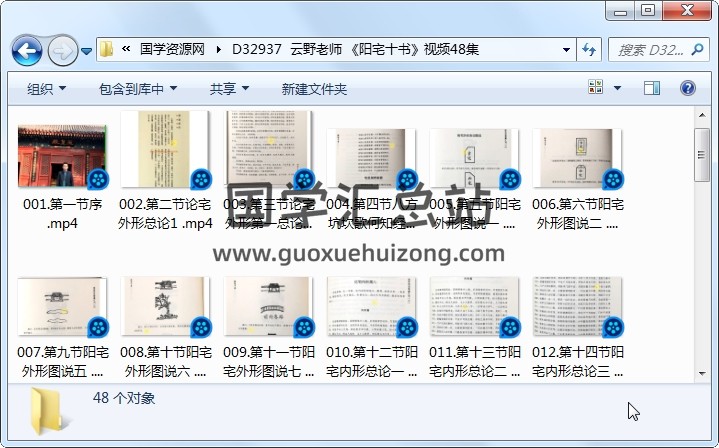The height and width of the screenshot is (448, 719).
Task: Click the refresh button beside address bar
Action: coord(589,50)
